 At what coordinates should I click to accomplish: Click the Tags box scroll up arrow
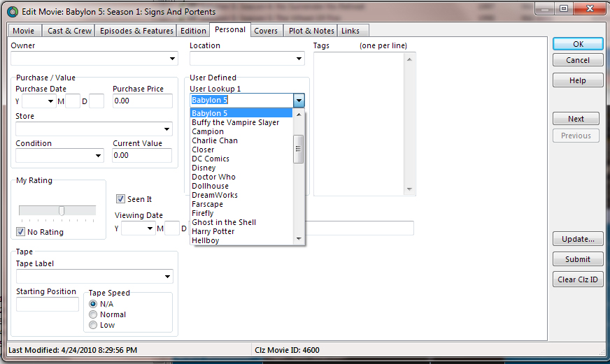pyautogui.click(x=409, y=59)
